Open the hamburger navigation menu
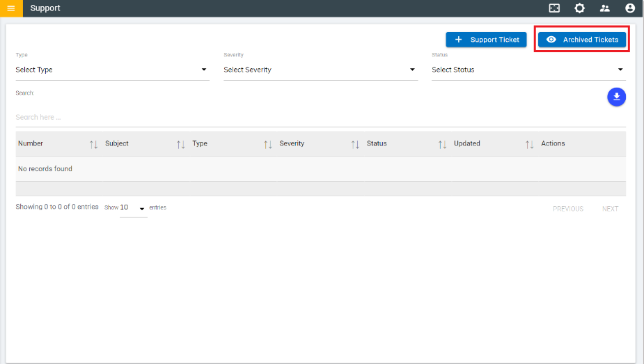 11,8
